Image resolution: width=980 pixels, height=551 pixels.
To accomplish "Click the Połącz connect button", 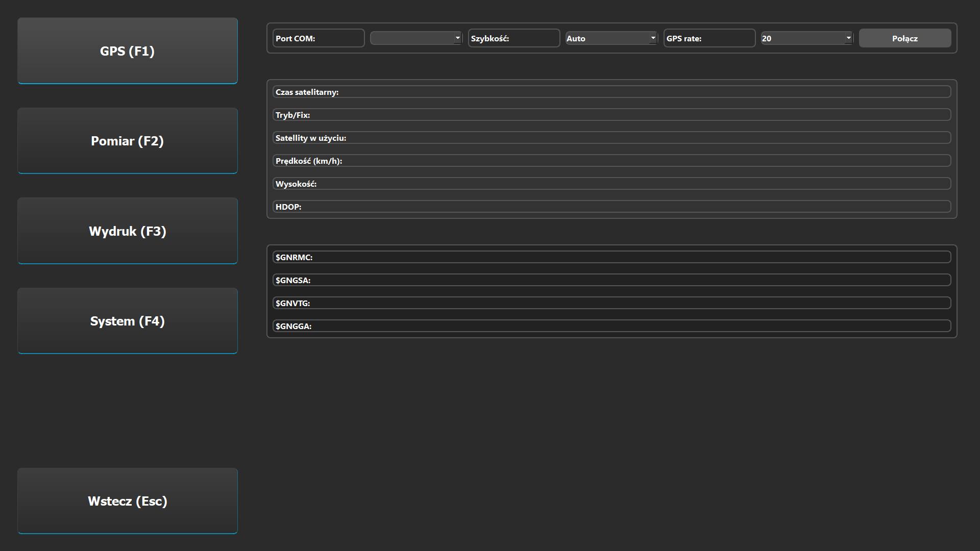I will 905,38.
